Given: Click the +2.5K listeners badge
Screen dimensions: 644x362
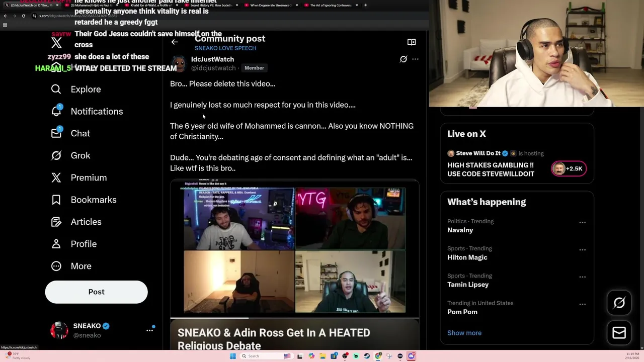Looking at the screenshot, I should click(x=569, y=168).
